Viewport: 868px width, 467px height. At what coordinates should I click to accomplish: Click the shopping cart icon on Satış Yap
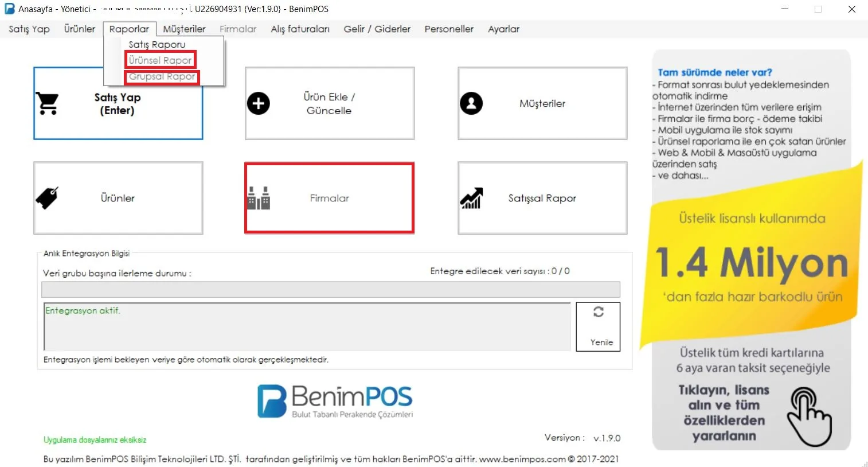(x=47, y=103)
